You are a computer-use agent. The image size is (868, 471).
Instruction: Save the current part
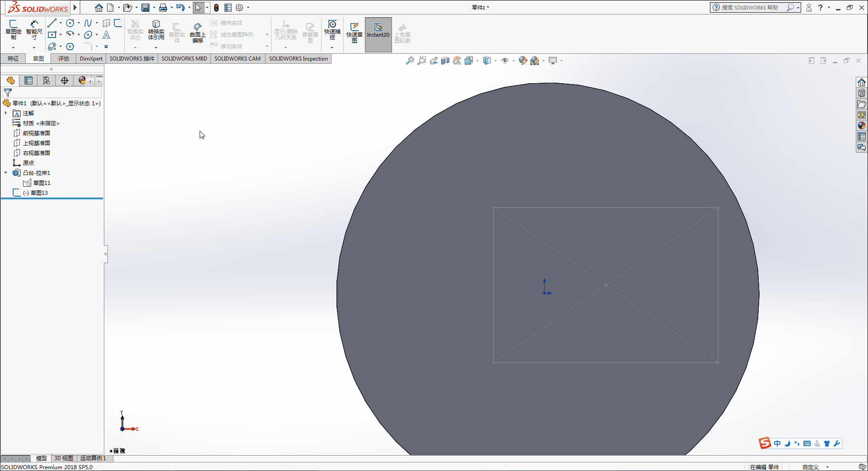[145, 8]
